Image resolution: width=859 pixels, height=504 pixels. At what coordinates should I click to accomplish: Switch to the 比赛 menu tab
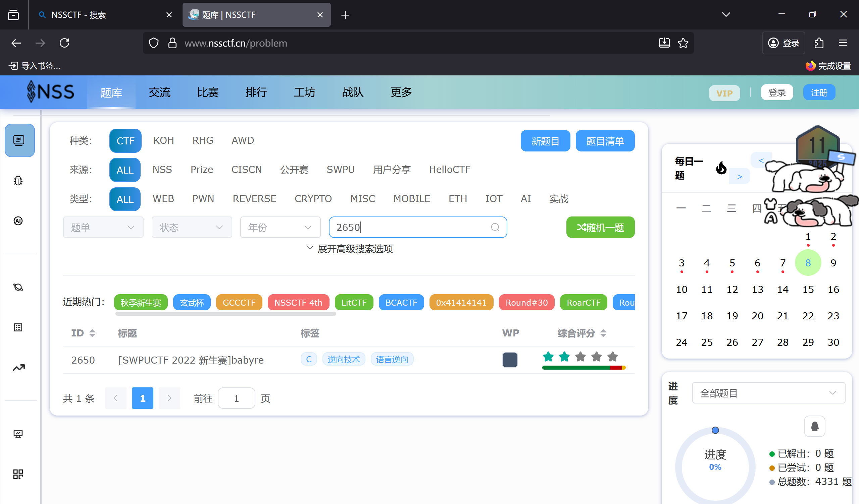208,92
